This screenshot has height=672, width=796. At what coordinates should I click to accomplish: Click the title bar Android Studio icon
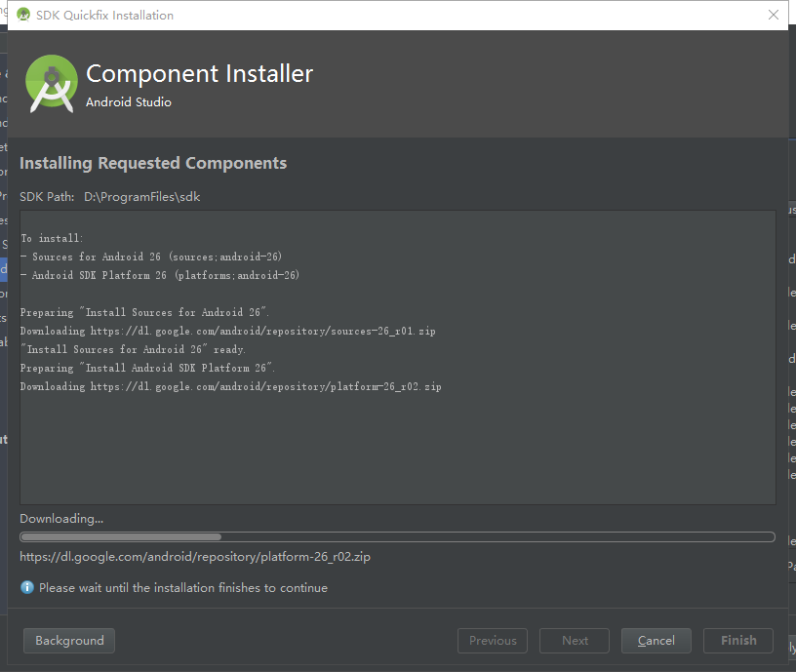coord(22,15)
